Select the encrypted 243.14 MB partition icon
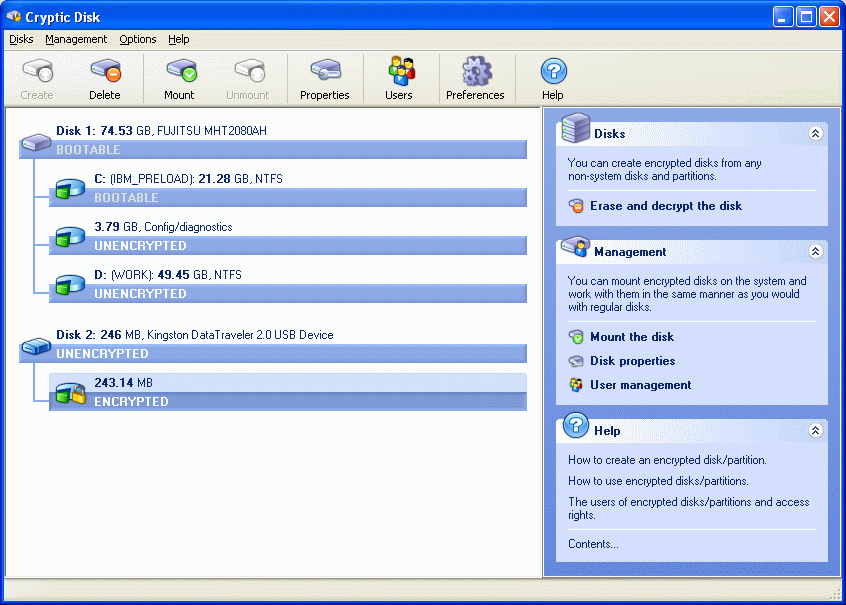 [70, 392]
